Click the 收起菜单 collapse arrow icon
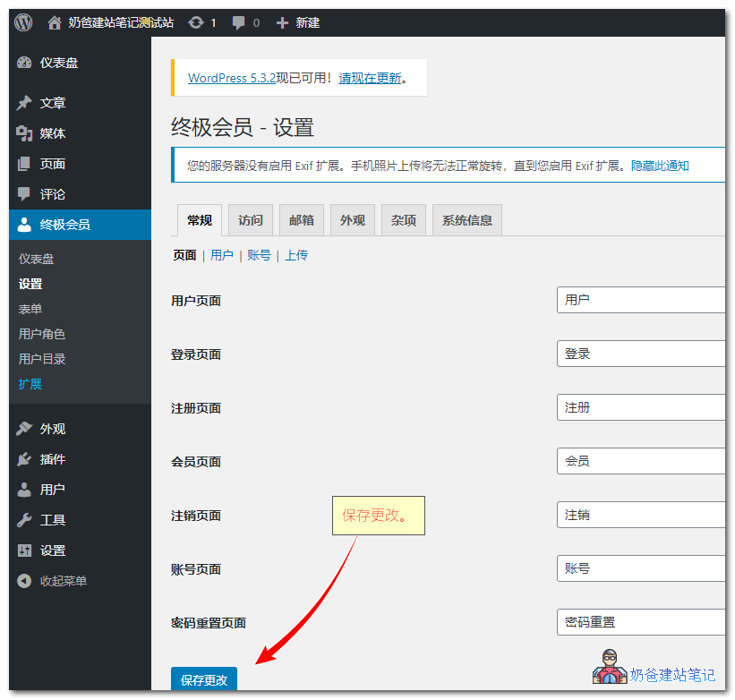 24,581
